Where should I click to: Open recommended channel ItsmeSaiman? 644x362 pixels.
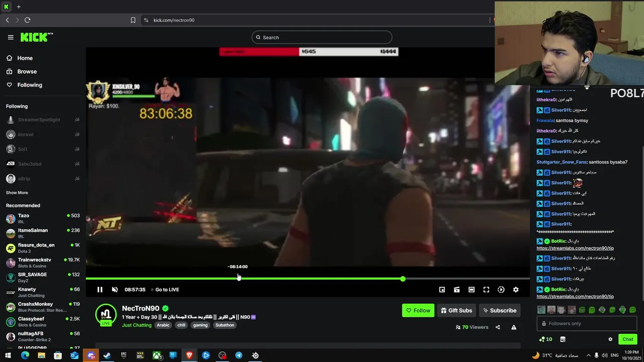43,233
